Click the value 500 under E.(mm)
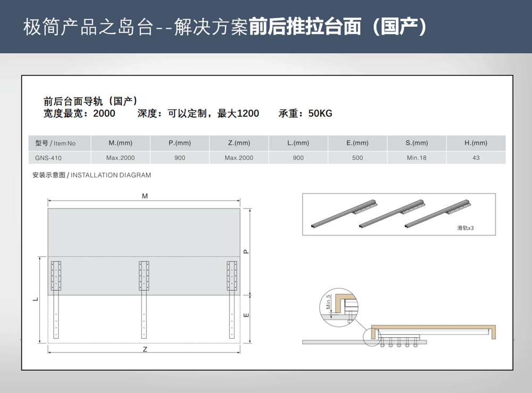This screenshot has width=532, height=393. (x=358, y=158)
